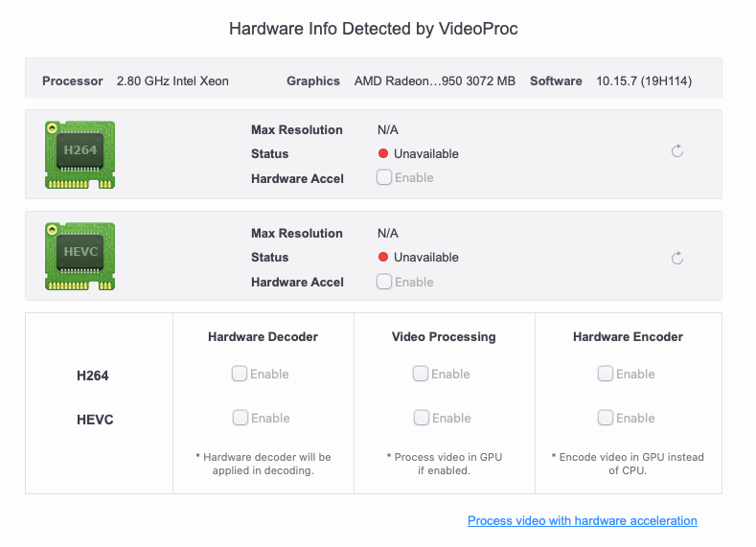Refresh the HEVC hardware status
Viewport: 756px width, 547px height.
[x=677, y=258]
